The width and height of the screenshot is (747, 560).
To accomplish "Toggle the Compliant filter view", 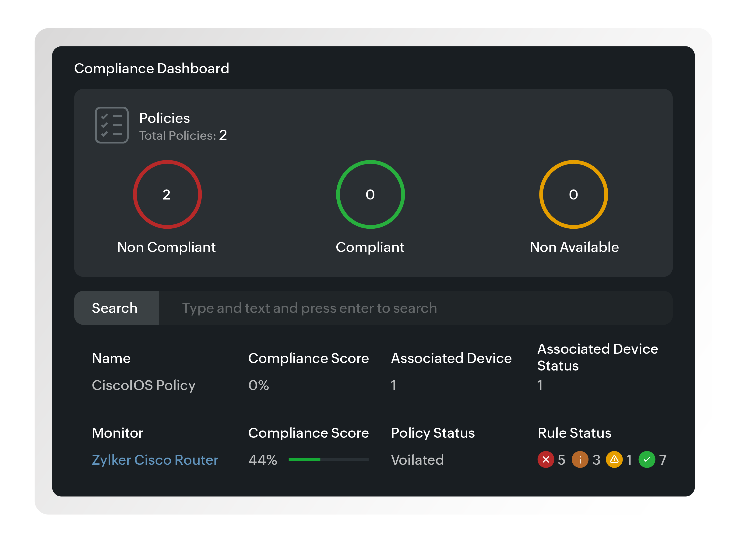I will tap(370, 247).
